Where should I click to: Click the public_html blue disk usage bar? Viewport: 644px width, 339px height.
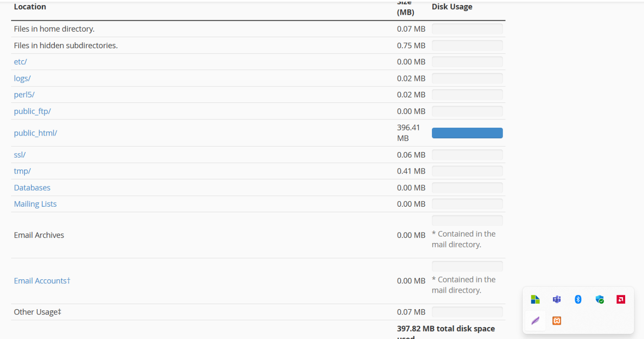[x=467, y=133]
